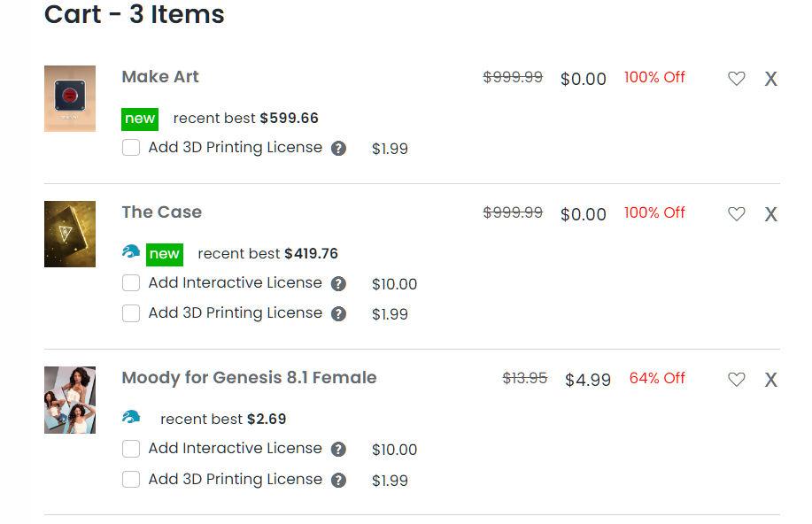This screenshot has width=812, height=524.
Task: Check Interactive License for The Case
Action: click(x=131, y=283)
